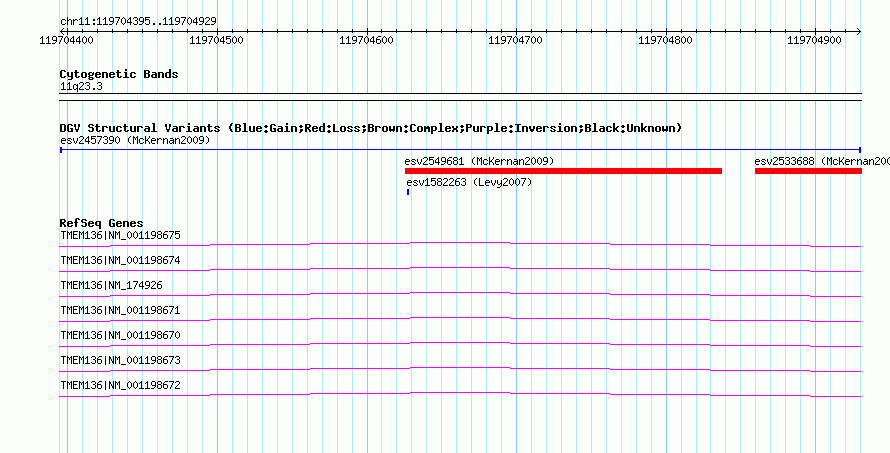This screenshot has height=453, width=890.
Task: Click the chr11:119704395..119704929 region label
Action: tap(138, 22)
